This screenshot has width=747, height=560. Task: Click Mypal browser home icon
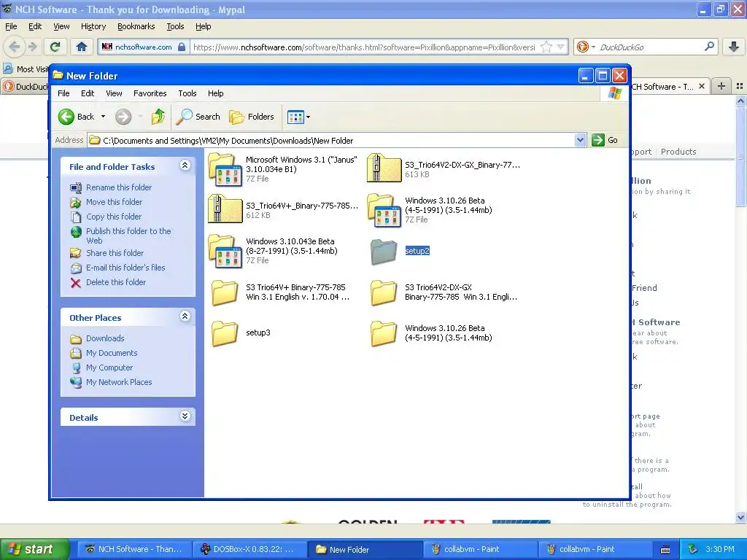tap(82, 47)
